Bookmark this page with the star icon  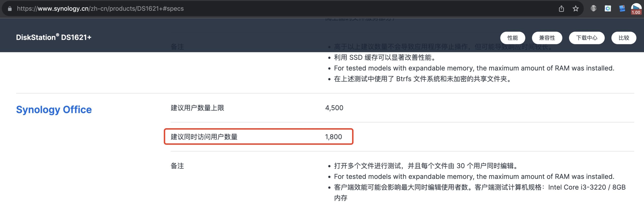pyautogui.click(x=576, y=9)
